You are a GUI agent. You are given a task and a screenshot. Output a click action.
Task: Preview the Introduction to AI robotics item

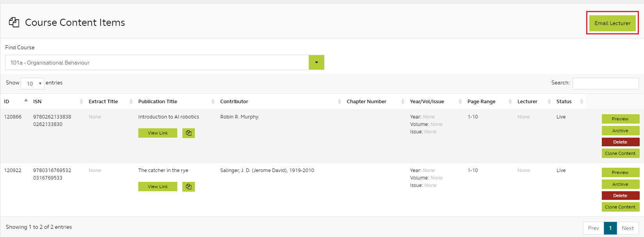(620, 119)
